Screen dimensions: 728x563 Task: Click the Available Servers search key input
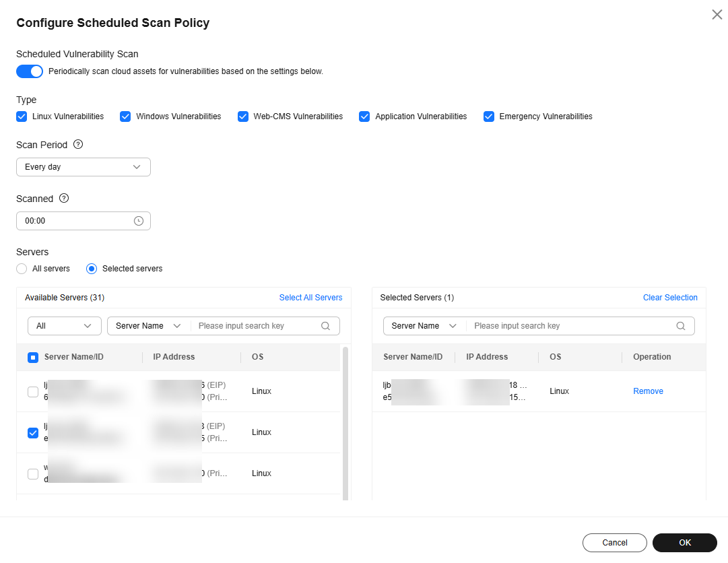(x=256, y=326)
